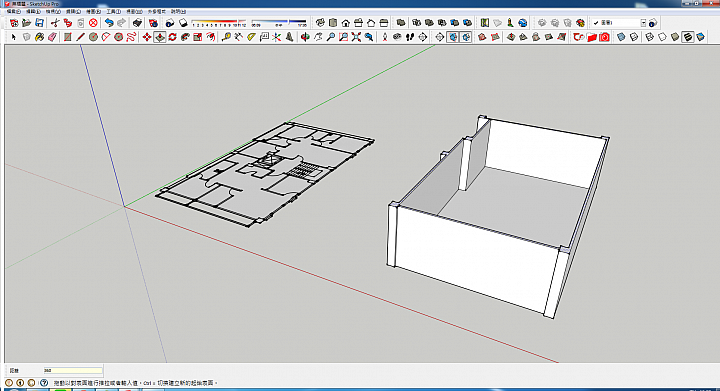Screen dimensions: 720x391
Task: Switch to Iso view house icon
Action: click(x=320, y=23)
